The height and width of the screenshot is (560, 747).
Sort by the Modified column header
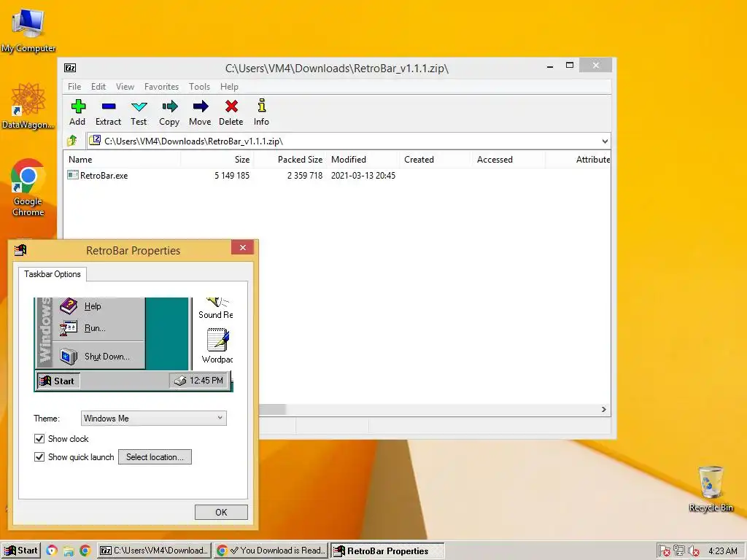[x=363, y=160]
